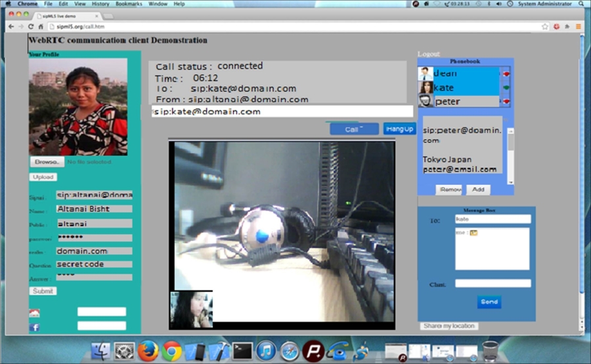Viewport: 591px width, 364px height.
Task: Open the View menu
Action: 79,4
